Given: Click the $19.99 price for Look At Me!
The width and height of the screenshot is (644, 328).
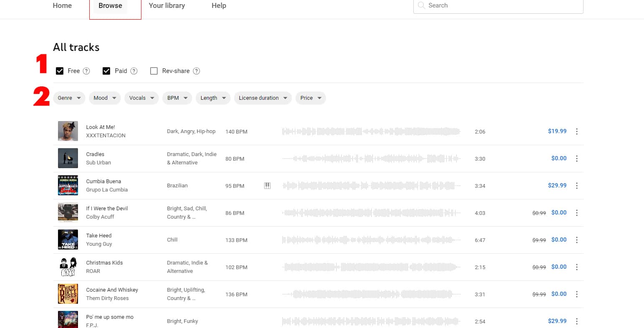Looking at the screenshot, I should 557,131.
